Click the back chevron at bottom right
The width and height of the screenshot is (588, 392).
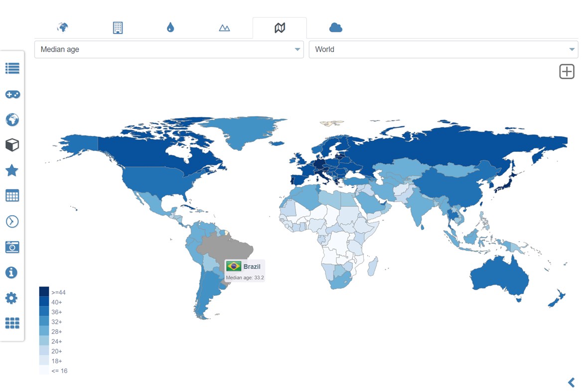(571, 383)
